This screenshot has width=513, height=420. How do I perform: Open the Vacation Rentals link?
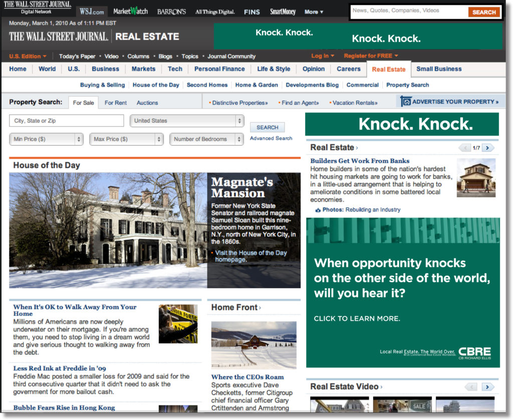point(355,103)
